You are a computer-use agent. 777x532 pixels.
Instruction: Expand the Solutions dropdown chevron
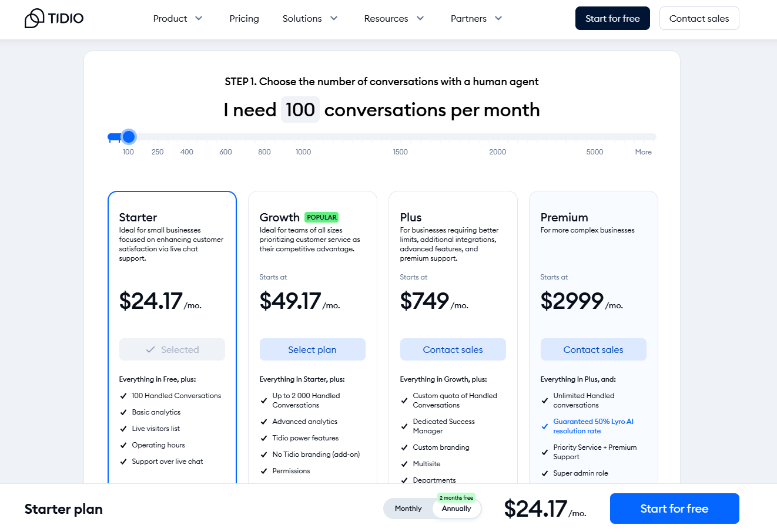coord(334,18)
